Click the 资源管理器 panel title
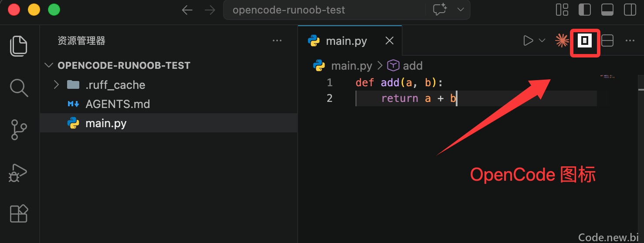644x243 pixels. point(81,41)
